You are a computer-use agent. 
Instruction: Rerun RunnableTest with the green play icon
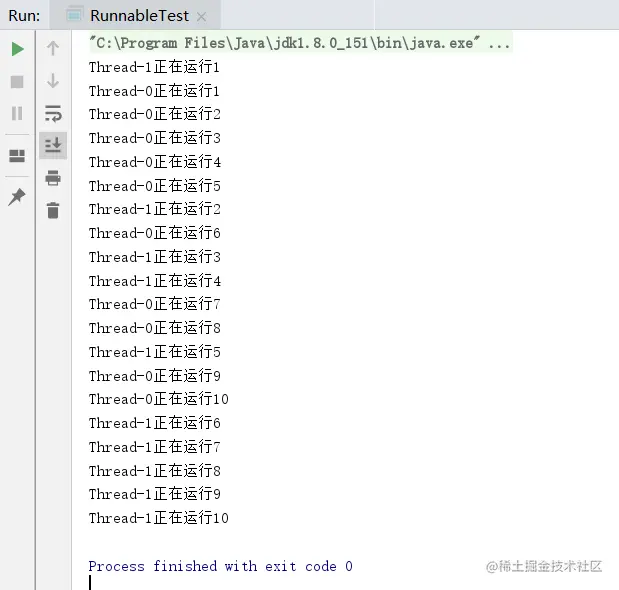click(x=17, y=49)
